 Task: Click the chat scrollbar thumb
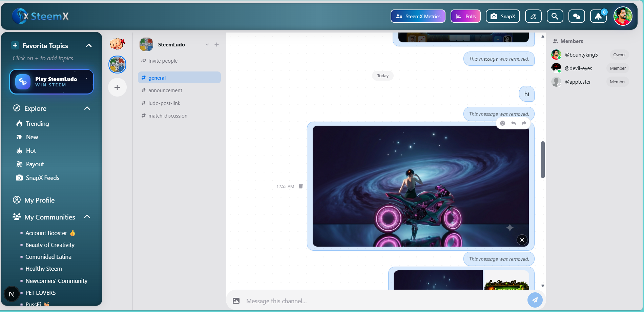pyautogui.click(x=543, y=160)
